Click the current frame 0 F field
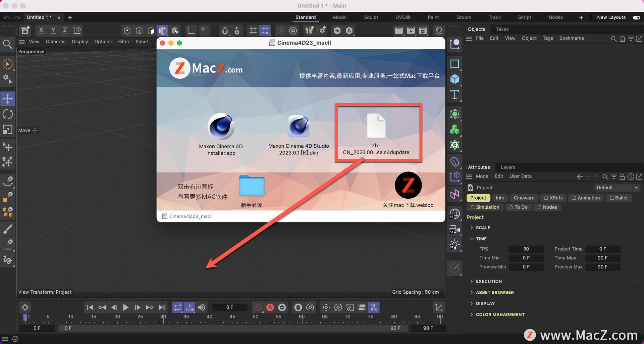This screenshot has width=644, height=344. pyautogui.click(x=230, y=307)
